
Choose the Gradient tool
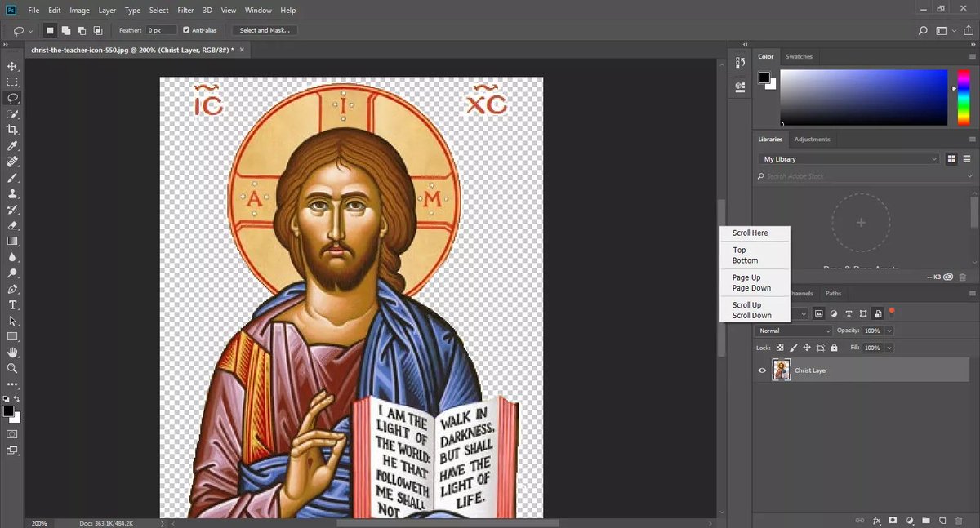(x=12, y=242)
